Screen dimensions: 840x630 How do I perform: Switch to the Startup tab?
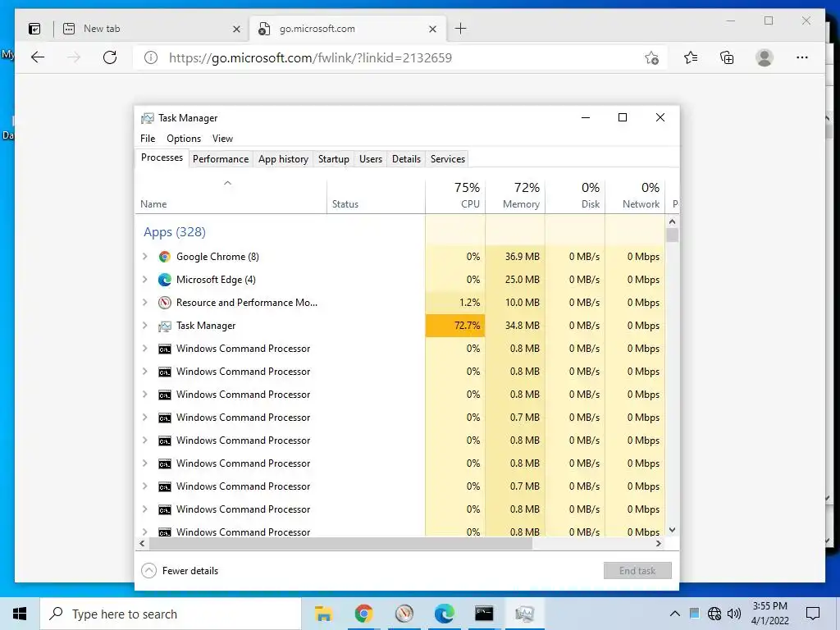333,159
